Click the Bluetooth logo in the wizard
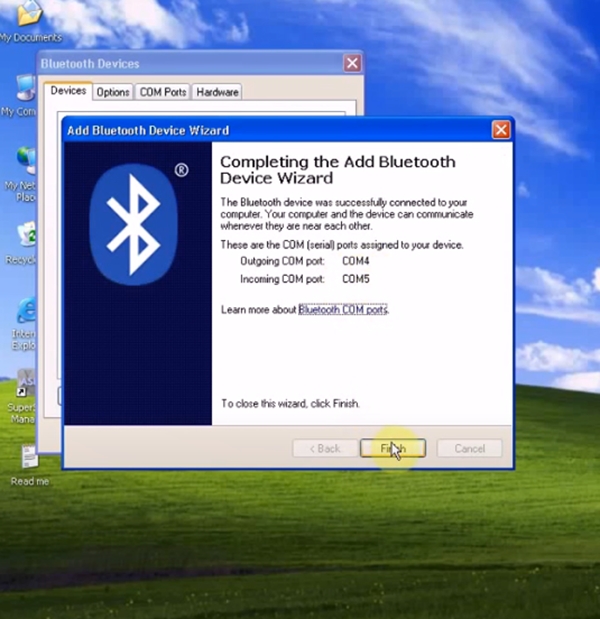Viewport: 600px width, 619px height. [x=133, y=224]
